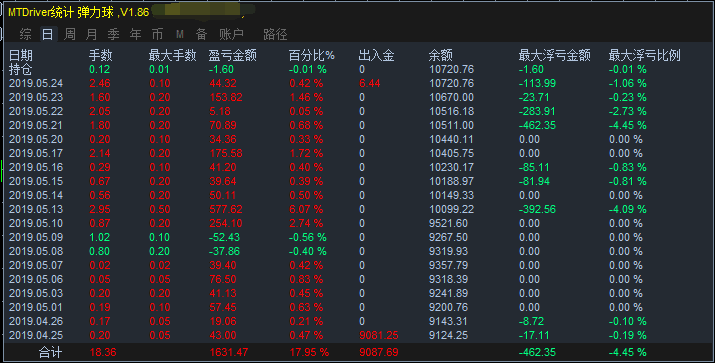Click the balance value 10099.22
The width and height of the screenshot is (715, 363).
point(451,209)
